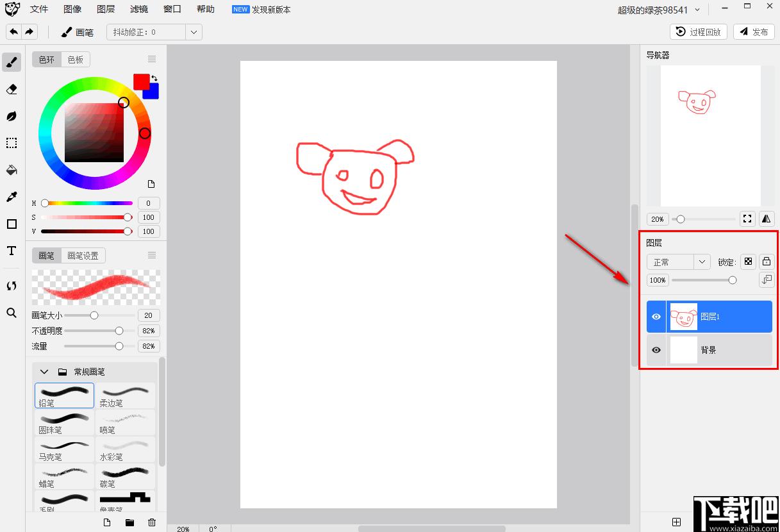Open the 抖动修正 dropdown
The height and width of the screenshot is (532, 780).
pyautogui.click(x=194, y=32)
